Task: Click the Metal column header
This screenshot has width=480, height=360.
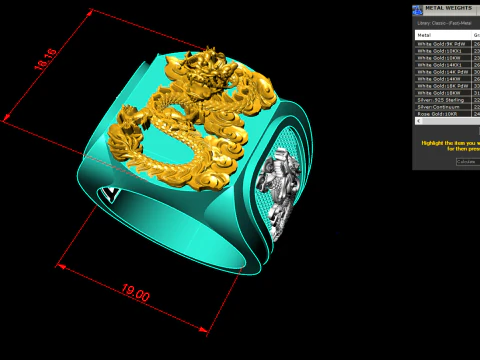Action: 443,35
